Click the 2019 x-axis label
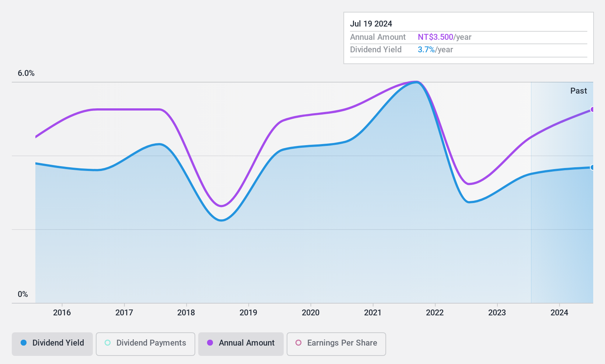The image size is (605, 364). click(248, 313)
